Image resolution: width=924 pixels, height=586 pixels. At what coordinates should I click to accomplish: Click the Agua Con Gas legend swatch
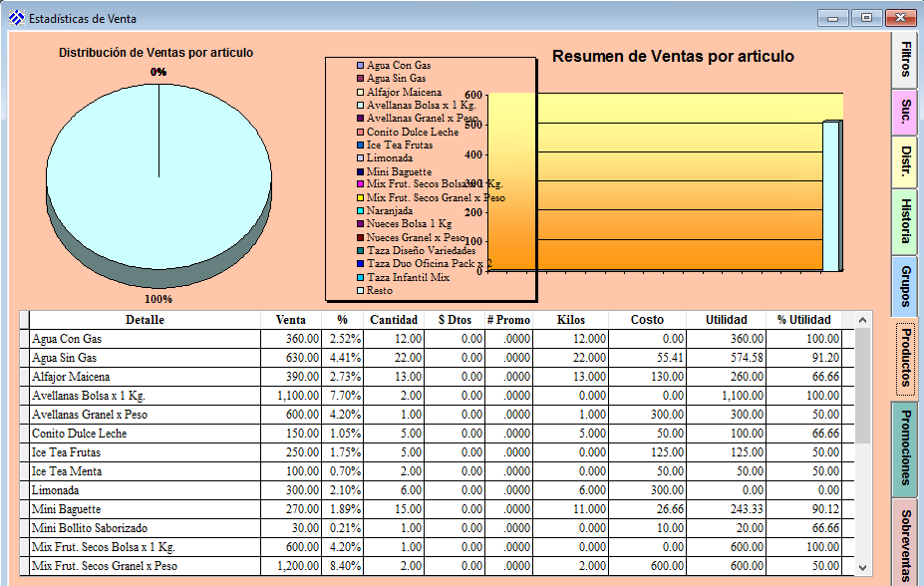click(361, 66)
